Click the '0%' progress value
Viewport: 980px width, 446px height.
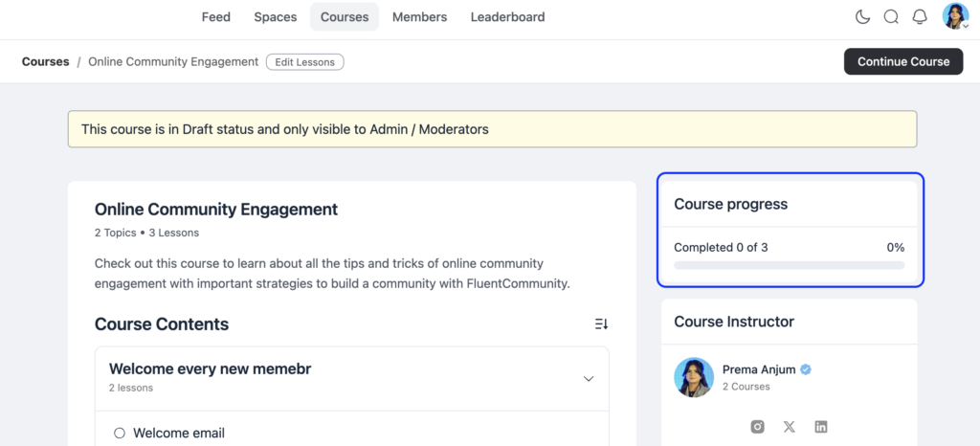point(896,247)
